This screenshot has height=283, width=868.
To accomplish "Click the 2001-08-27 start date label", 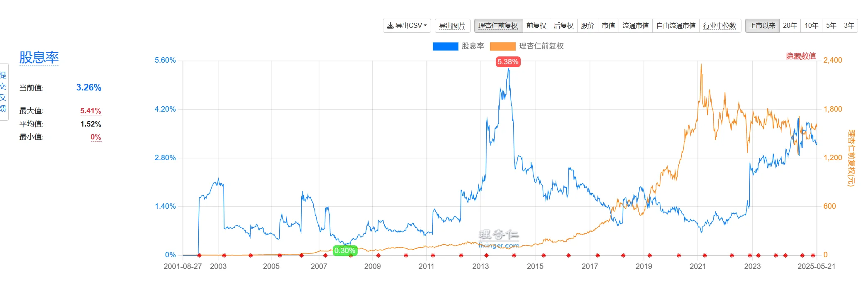I will tap(183, 266).
